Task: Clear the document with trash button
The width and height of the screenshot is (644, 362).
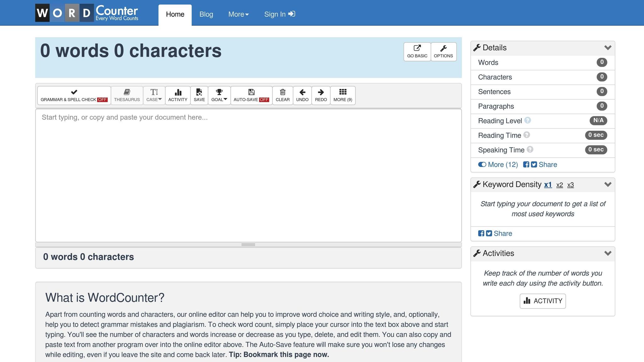Action: (x=282, y=95)
